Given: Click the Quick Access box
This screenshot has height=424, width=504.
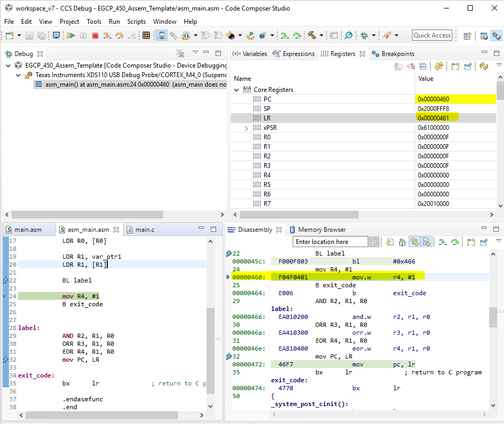Looking at the screenshot, I should tap(432, 35).
